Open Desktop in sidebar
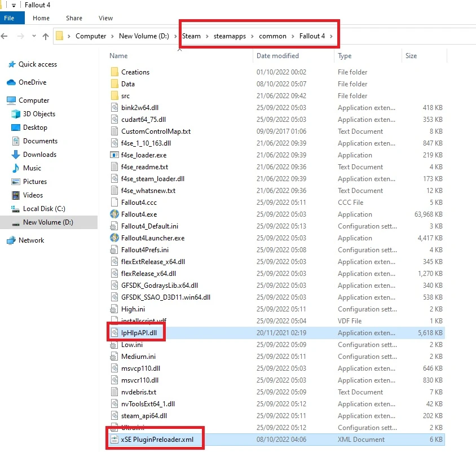The width and height of the screenshot is (476, 452). pyautogui.click(x=35, y=128)
